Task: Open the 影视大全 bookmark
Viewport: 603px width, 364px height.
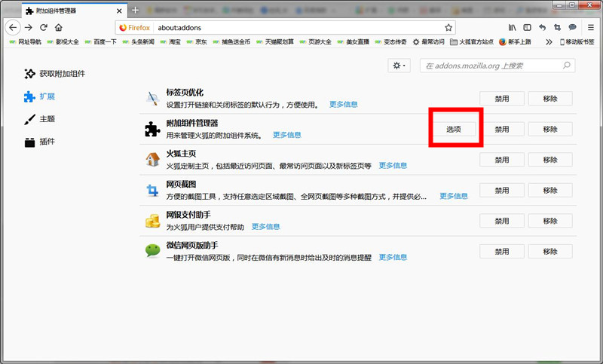Action: click(x=63, y=42)
